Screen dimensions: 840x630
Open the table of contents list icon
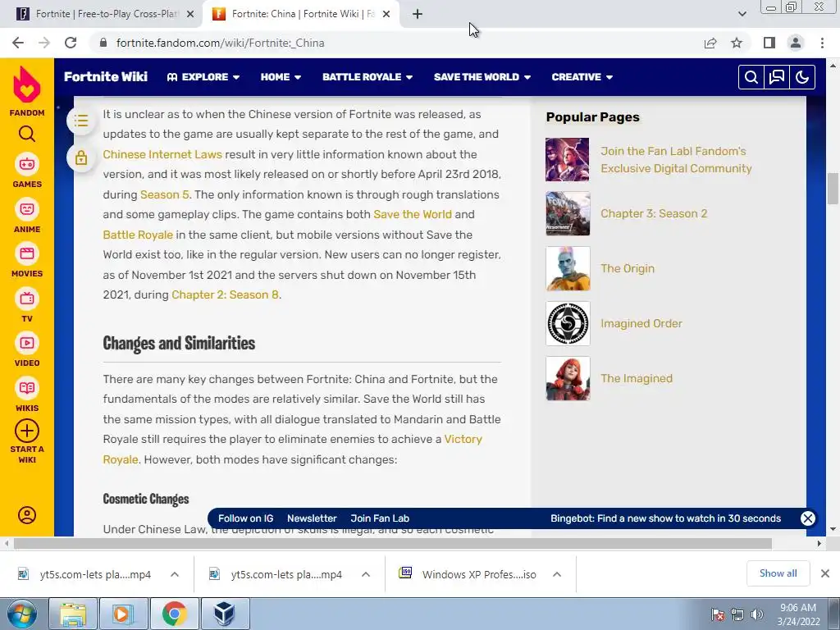point(81,121)
